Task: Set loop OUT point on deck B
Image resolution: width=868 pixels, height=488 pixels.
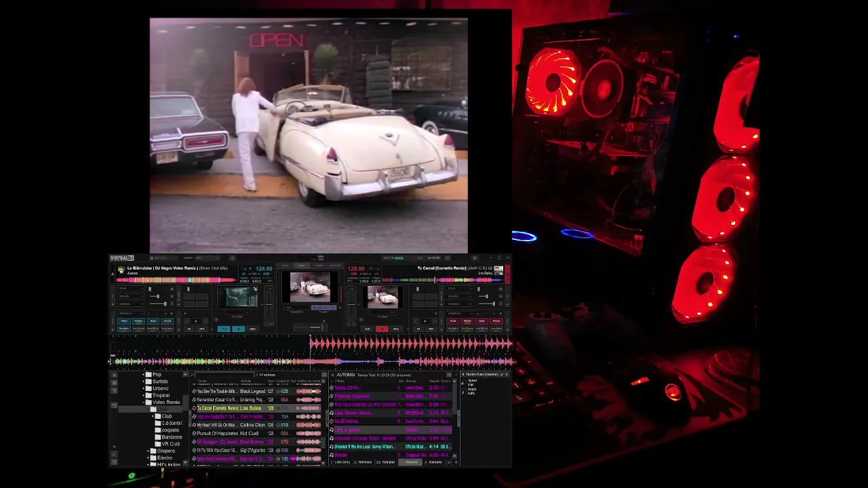Action: (x=431, y=329)
